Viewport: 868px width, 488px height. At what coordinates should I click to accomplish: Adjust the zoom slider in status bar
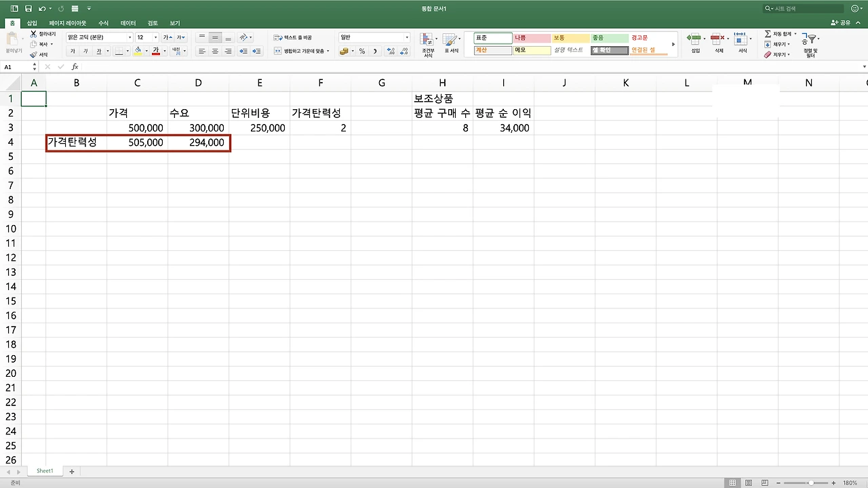(812, 483)
